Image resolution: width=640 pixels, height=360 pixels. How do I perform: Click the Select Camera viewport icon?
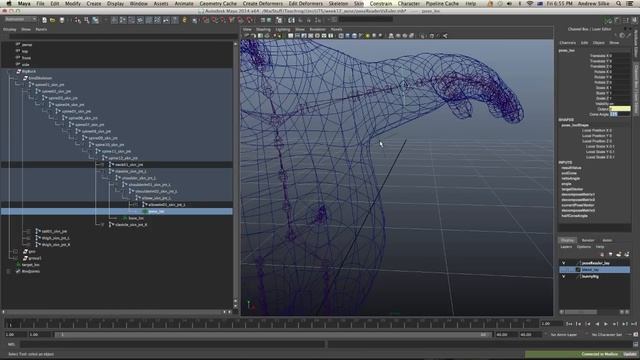pyautogui.click(x=247, y=36)
